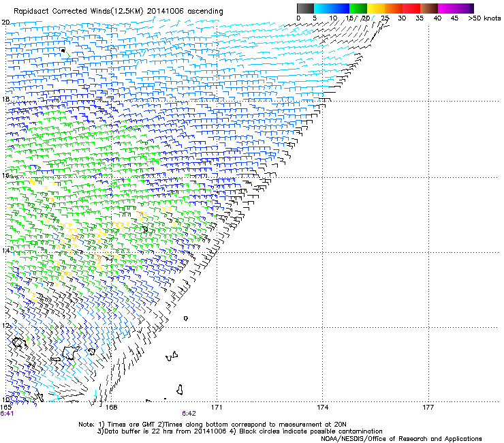Click the yellow 20-25 knots color band
This screenshot has height=443, width=504.
[x=376, y=8]
